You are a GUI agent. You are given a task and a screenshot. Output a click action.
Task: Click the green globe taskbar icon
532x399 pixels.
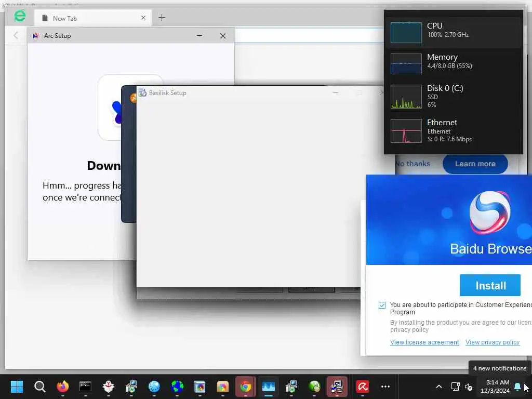(314, 387)
